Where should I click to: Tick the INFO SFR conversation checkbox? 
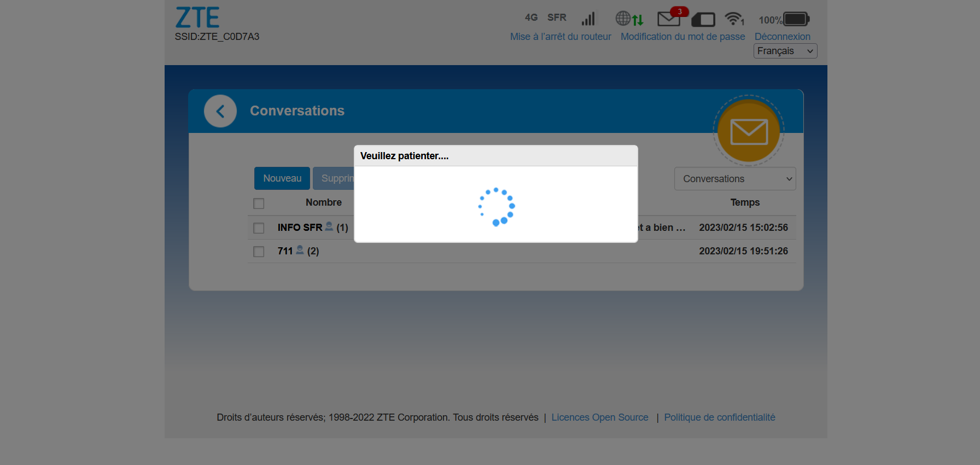click(259, 228)
